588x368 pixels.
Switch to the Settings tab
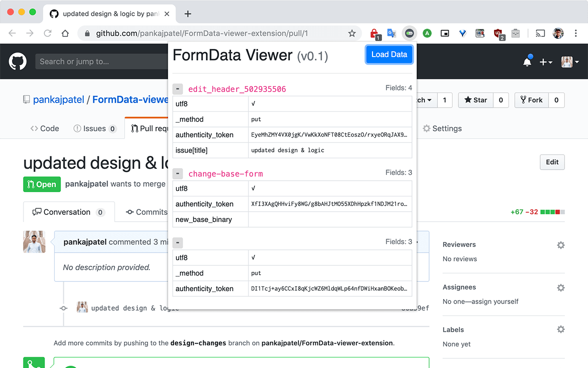click(x=442, y=128)
